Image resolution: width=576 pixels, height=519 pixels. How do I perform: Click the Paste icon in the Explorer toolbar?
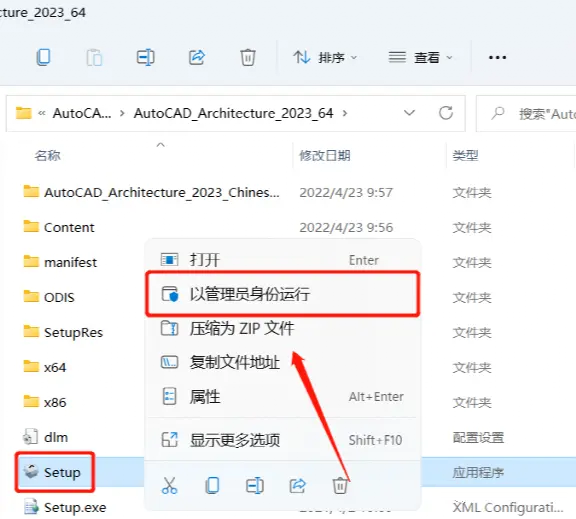(x=94, y=57)
